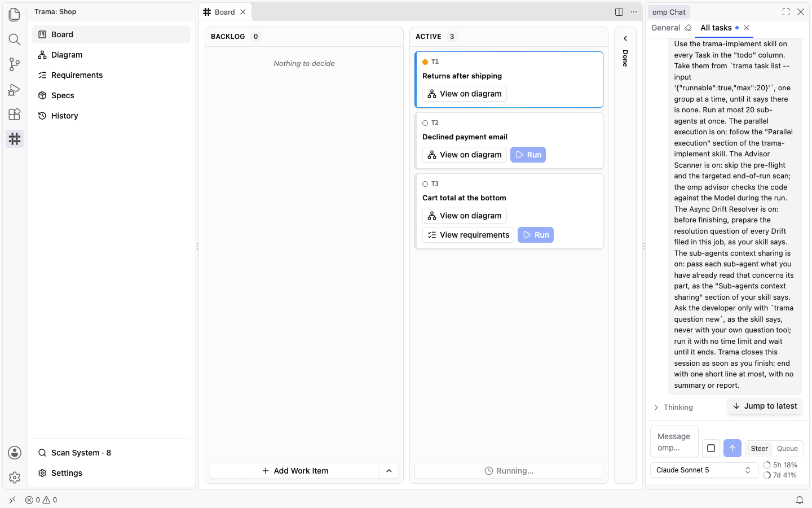Click the errors and warnings status indicator
Viewport: 812px width, 508px height.
coord(41,500)
